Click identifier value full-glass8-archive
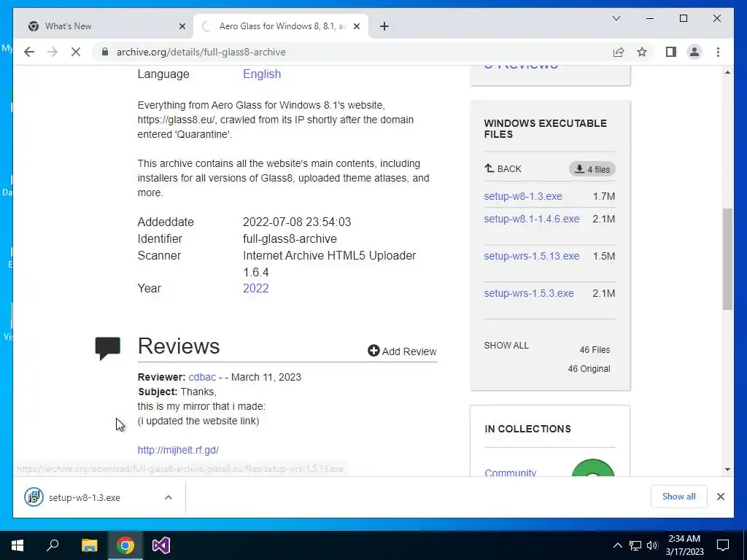This screenshot has height=560, width=747. click(290, 238)
